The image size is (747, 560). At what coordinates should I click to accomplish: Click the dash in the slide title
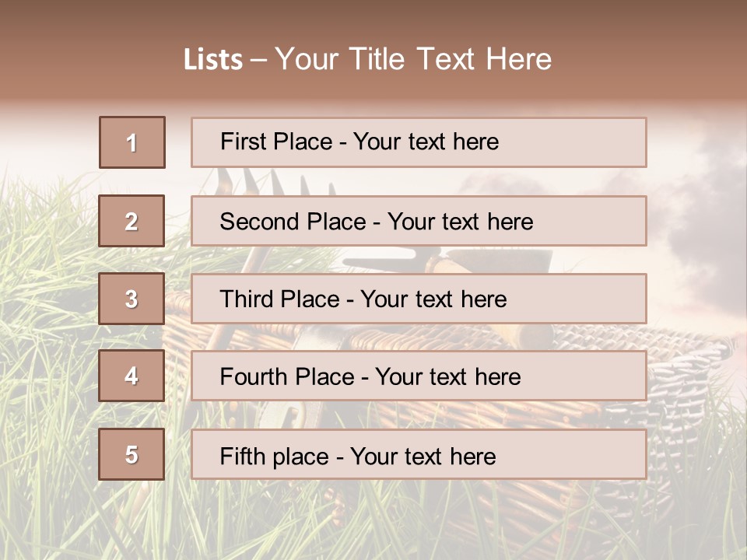(x=259, y=60)
